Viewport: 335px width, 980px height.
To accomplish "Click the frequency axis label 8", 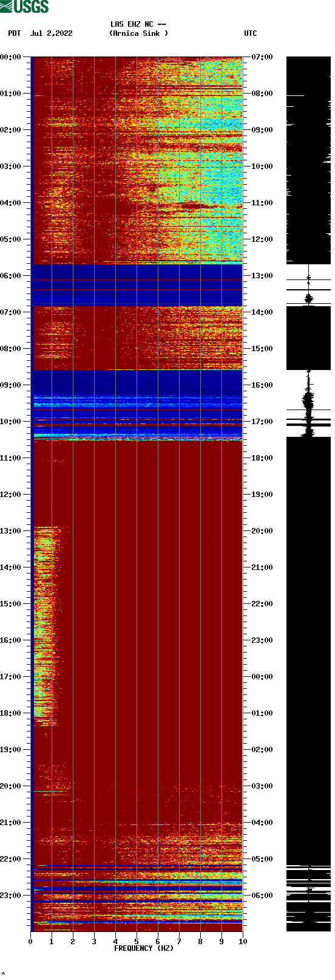I will (200, 942).
